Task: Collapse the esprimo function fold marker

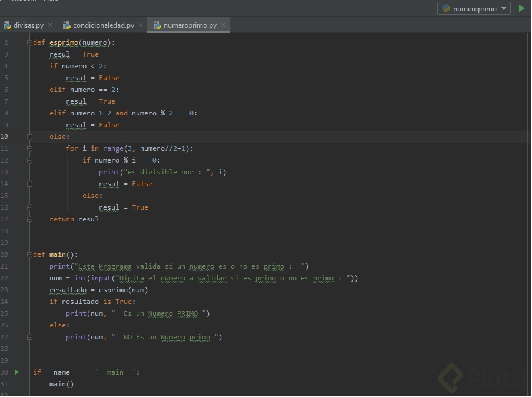Action: 29,42
